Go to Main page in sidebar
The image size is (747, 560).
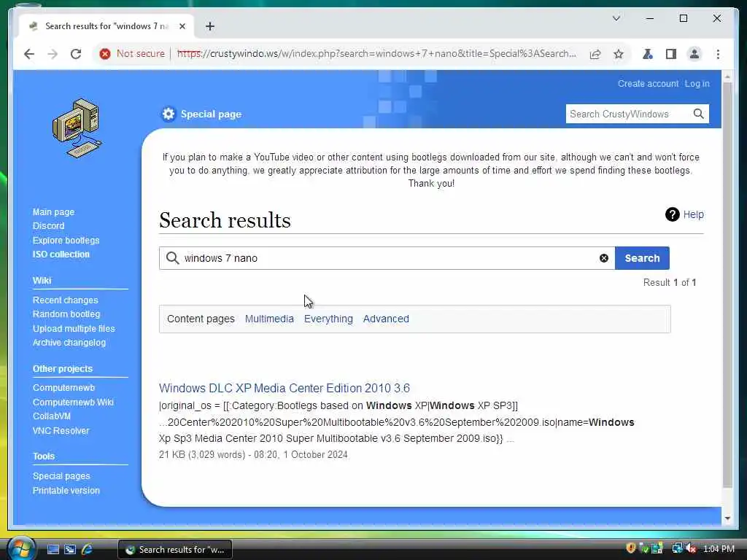point(53,212)
